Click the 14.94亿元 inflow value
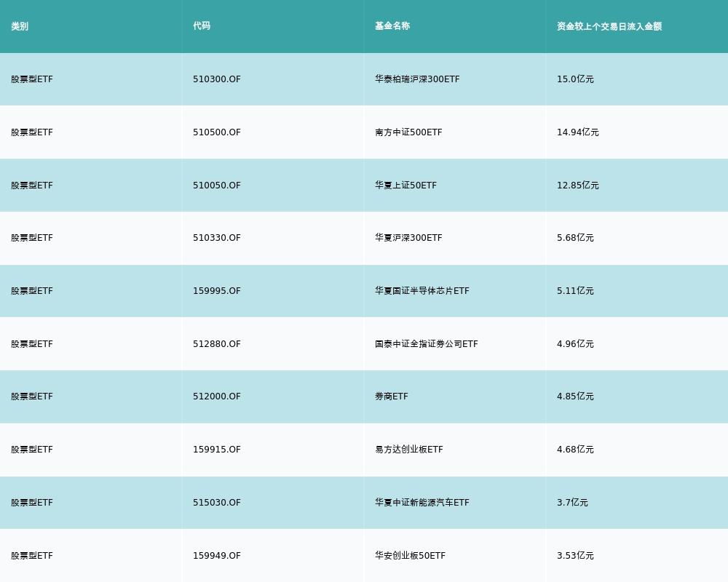This screenshot has height=582, width=728. point(578,132)
